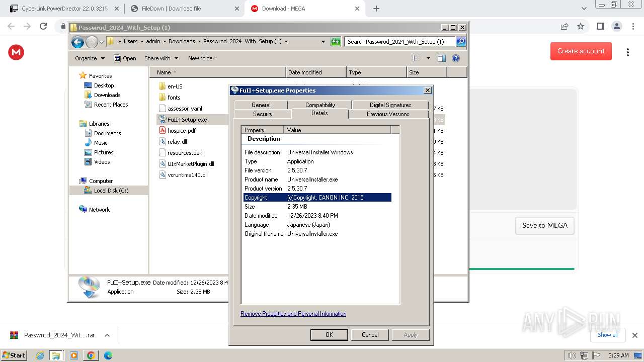The height and width of the screenshot is (362, 644).
Task: Click the change view icon in Explorer toolbar
Action: pyautogui.click(x=416, y=58)
